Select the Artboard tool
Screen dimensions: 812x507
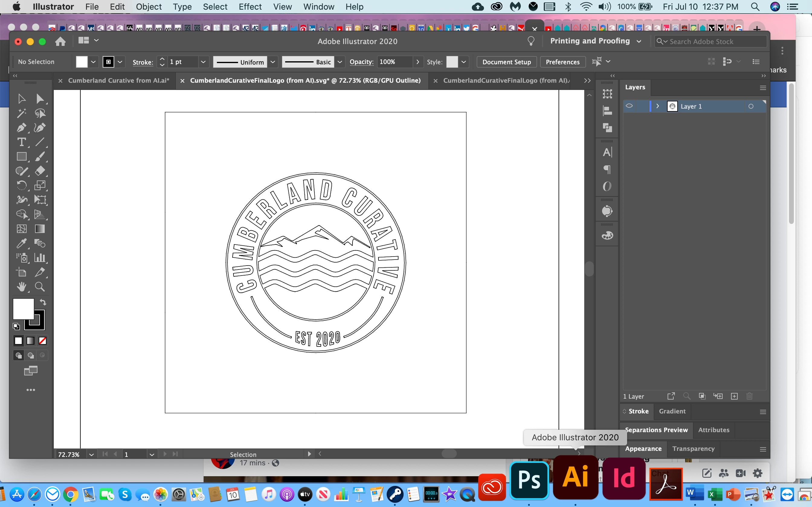[x=21, y=272]
